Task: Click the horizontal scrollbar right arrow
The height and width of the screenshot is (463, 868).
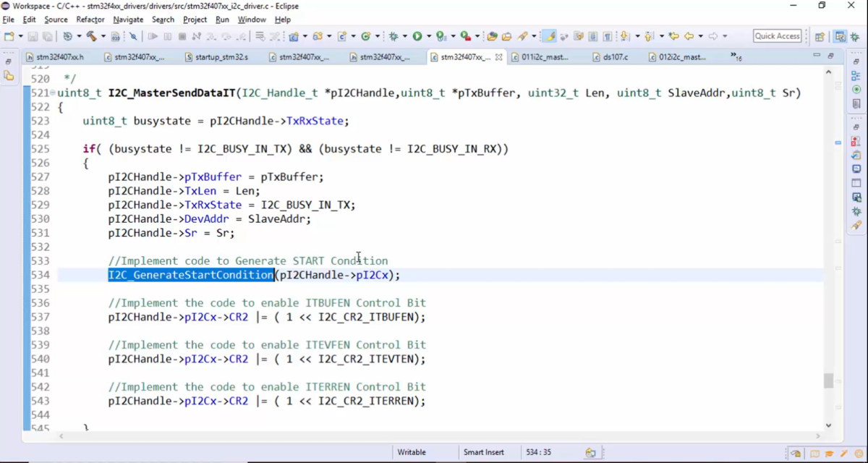Action: [819, 436]
